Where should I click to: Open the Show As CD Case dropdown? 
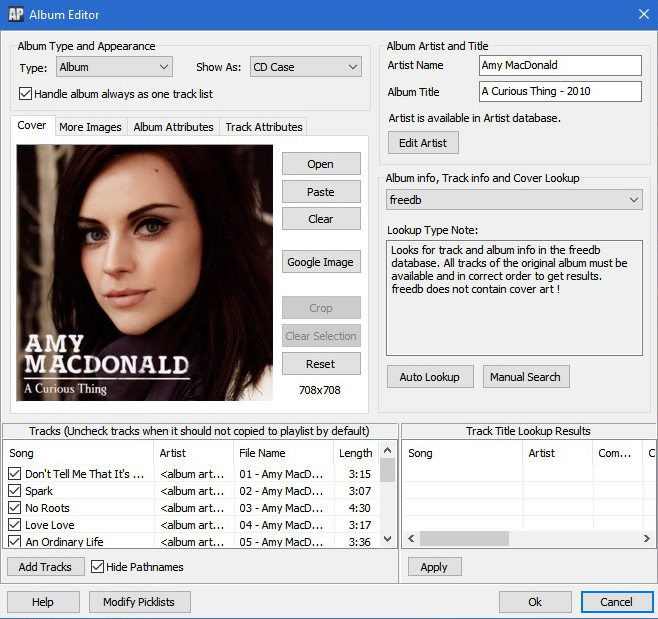306,67
